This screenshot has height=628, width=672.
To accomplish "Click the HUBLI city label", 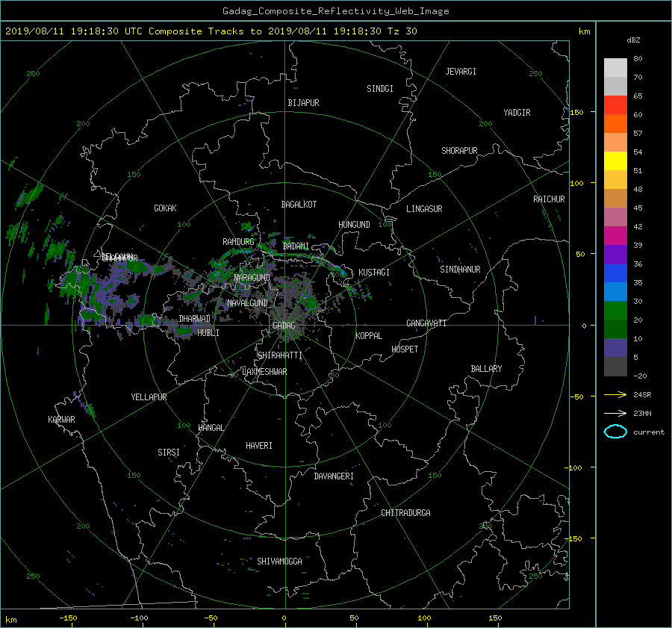I will (x=208, y=333).
